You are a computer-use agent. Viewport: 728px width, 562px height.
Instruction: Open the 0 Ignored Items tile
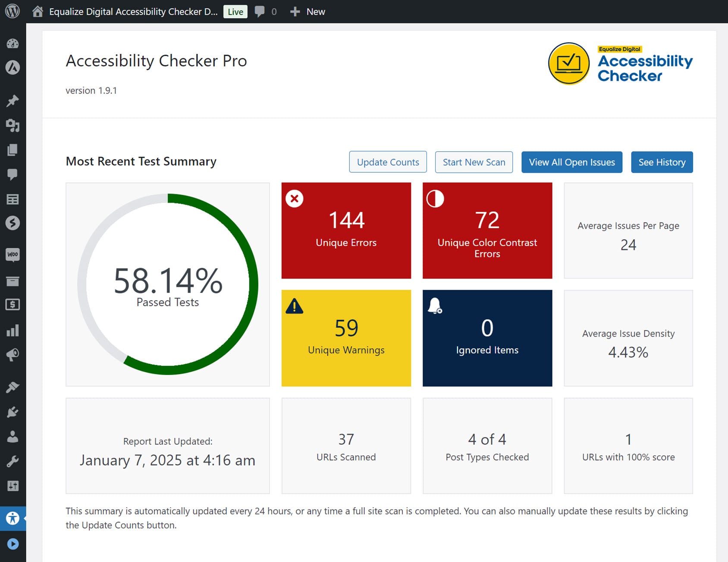pos(487,338)
